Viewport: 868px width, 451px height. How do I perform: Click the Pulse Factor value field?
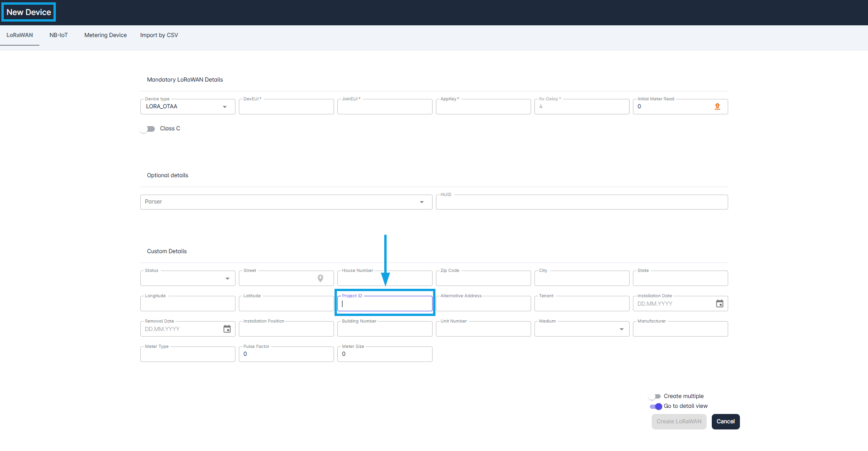click(x=286, y=354)
